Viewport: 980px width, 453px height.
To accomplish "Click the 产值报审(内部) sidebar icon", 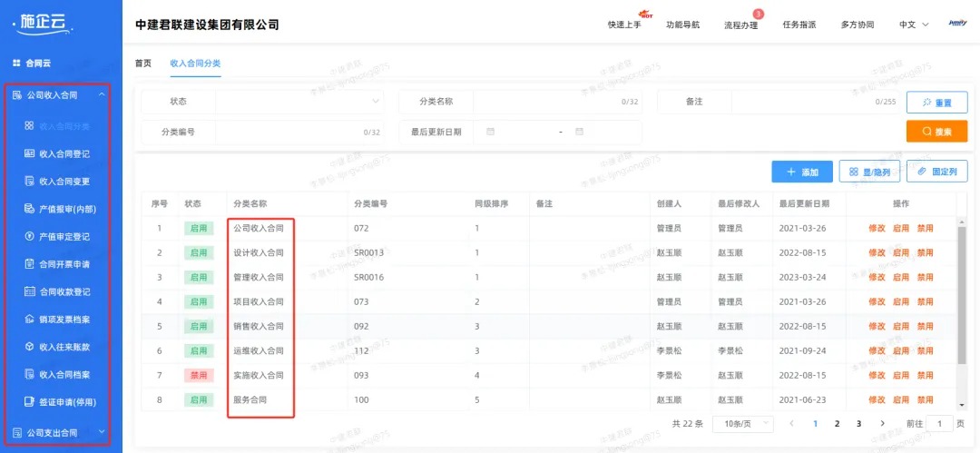I will coord(29,209).
